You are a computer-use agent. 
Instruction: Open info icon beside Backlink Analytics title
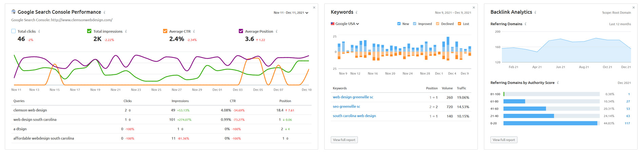coord(535,12)
